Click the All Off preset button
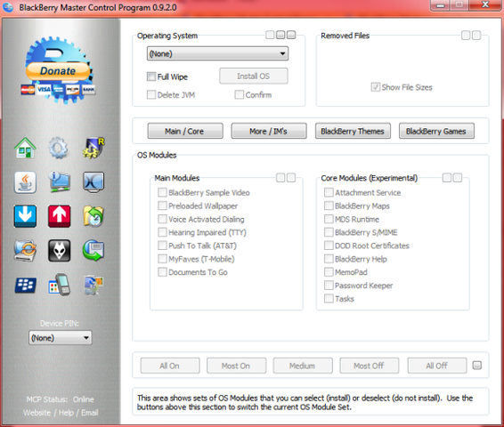Image resolution: width=504 pixels, height=427 pixels. point(437,366)
